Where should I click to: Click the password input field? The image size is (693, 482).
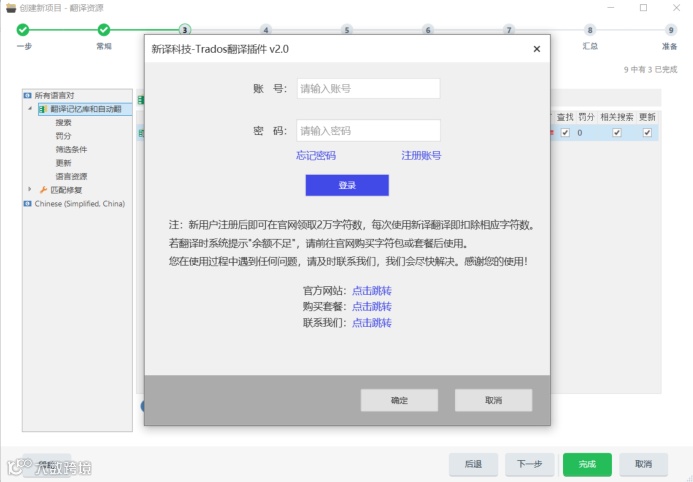coord(368,130)
